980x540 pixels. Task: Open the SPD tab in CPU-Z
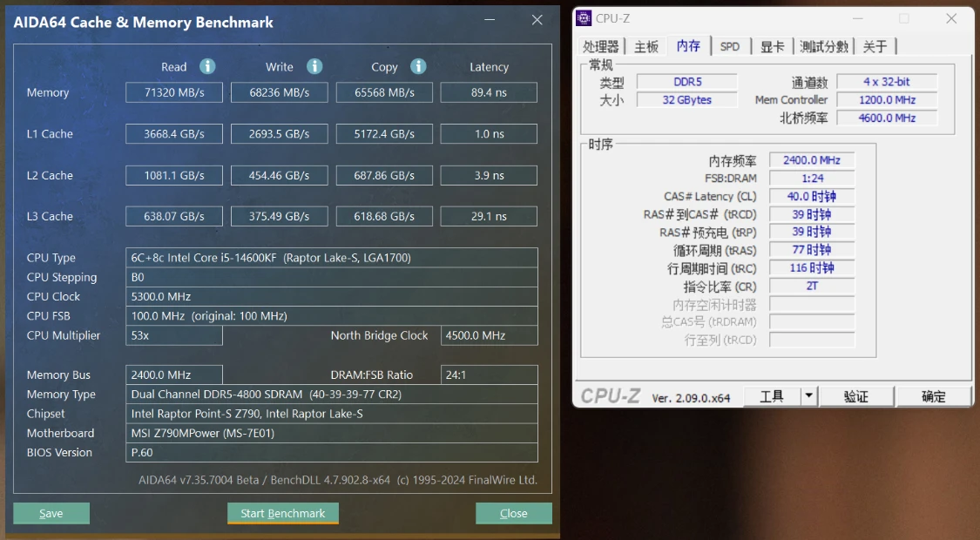pos(729,46)
